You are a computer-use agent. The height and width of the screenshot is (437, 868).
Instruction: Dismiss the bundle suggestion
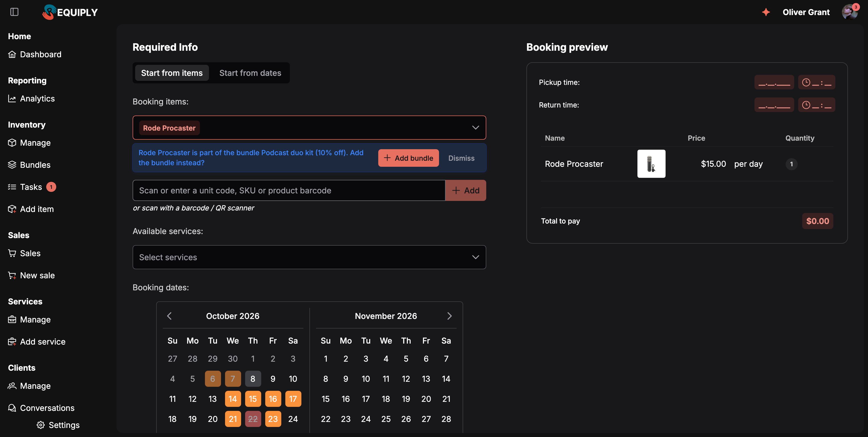point(461,158)
